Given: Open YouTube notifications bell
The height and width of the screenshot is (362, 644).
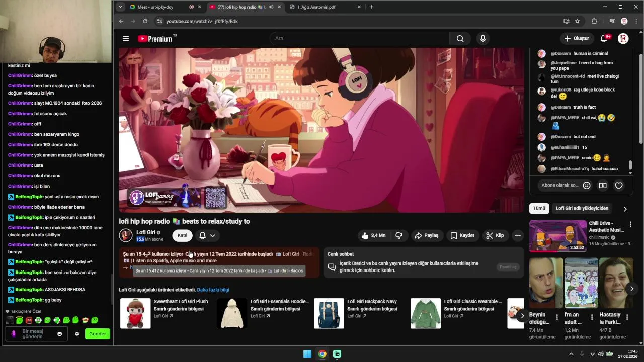Looking at the screenshot, I should coord(604,39).
